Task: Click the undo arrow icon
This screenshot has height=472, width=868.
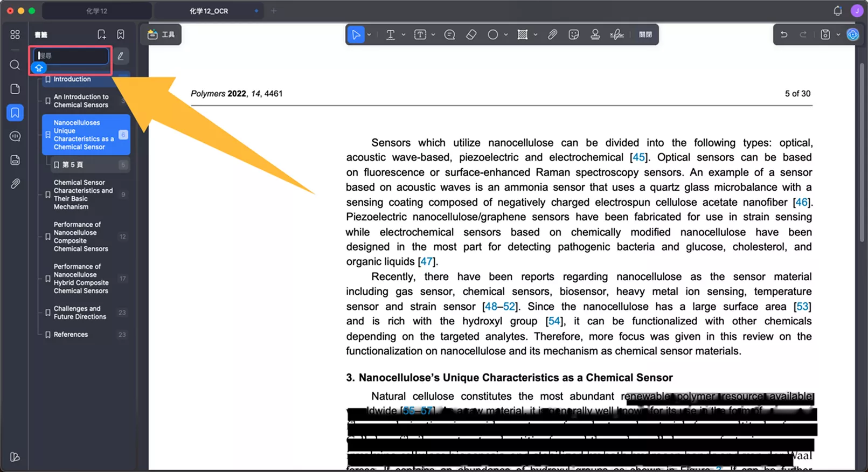Action: coord(784,34)
